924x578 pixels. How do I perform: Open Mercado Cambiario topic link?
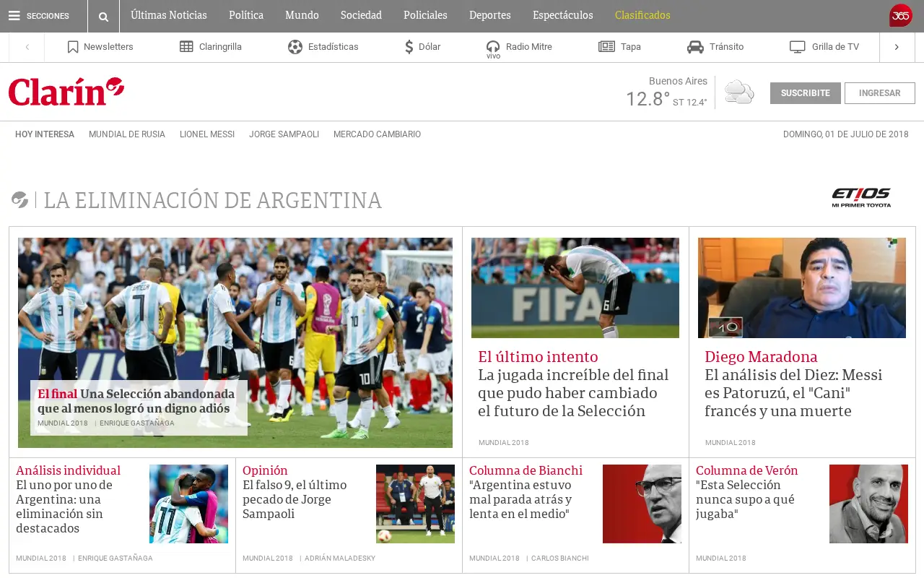[377, 134]
